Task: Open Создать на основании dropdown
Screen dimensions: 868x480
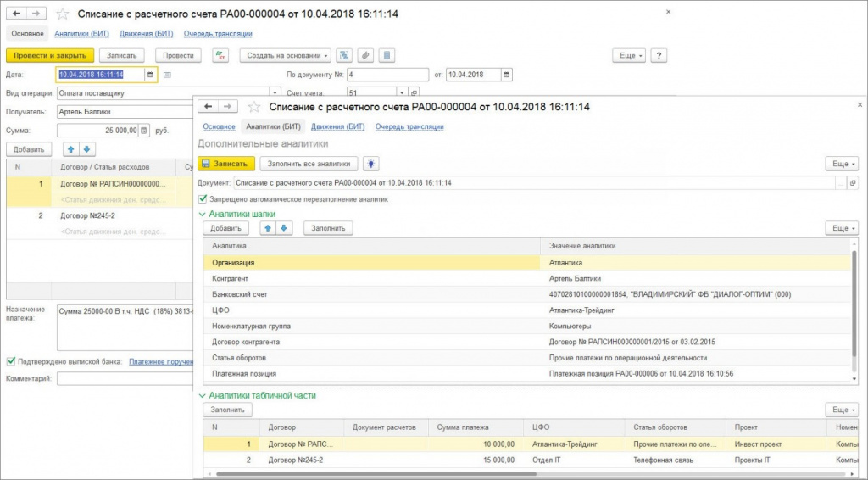Action: 286,55
